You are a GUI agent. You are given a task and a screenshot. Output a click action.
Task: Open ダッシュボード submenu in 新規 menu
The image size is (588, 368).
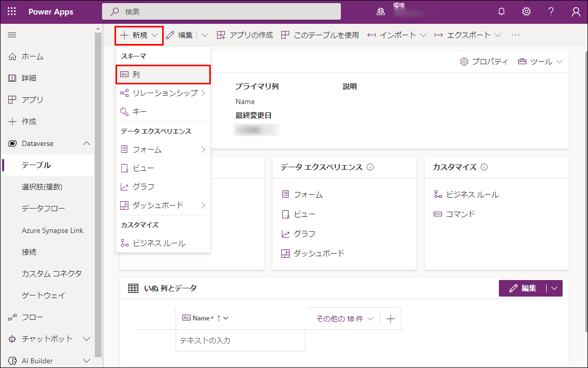click(163, 205)
